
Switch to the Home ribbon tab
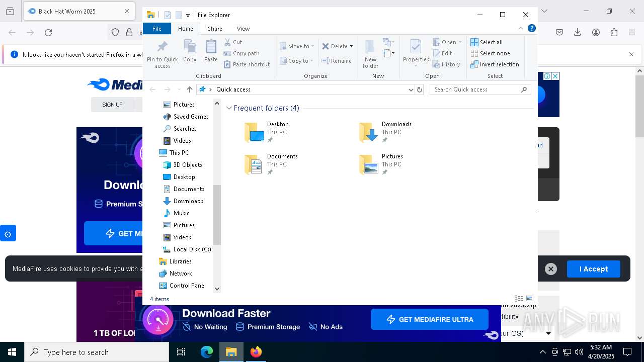coord(185,29)
